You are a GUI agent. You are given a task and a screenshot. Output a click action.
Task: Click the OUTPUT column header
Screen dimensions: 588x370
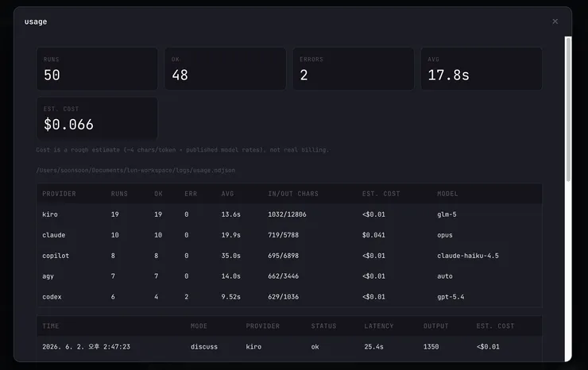coord(435,326)
